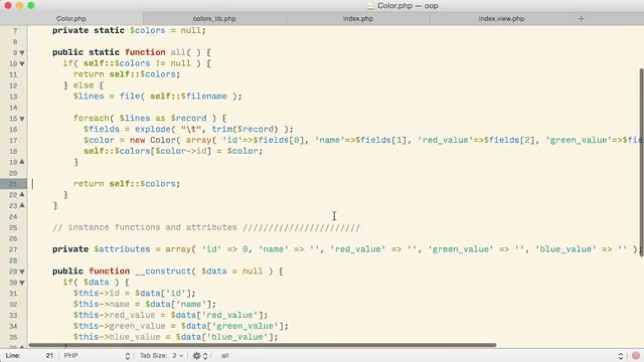Viewport: 644px width, 362px height.
Task: Click "$this->green_value" on line 34
Action: tap(119, 326)
